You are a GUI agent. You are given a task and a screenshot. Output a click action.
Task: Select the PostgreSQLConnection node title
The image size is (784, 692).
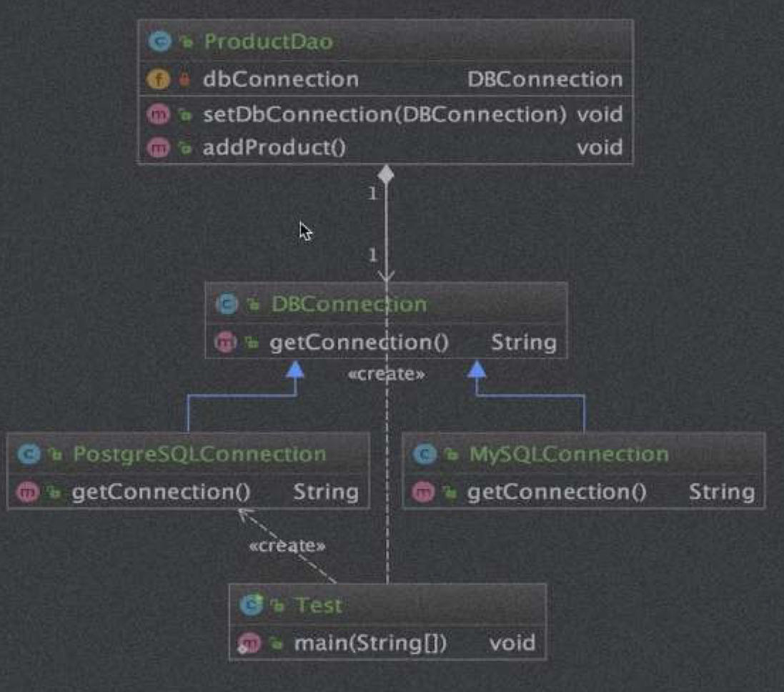coord(199,454)
